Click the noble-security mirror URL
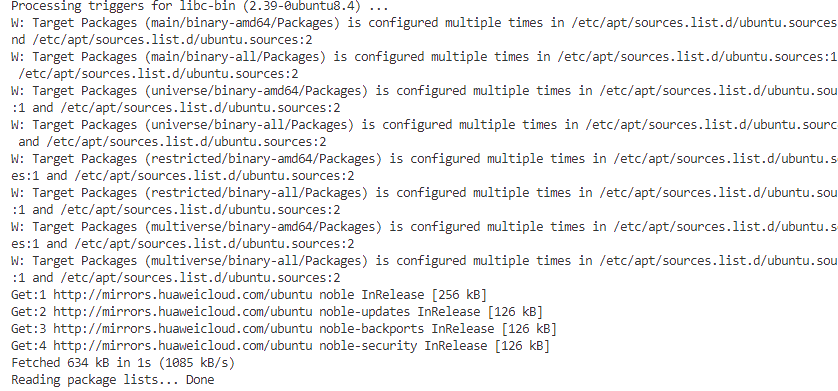The image size is (838, 391). point(182,346)
